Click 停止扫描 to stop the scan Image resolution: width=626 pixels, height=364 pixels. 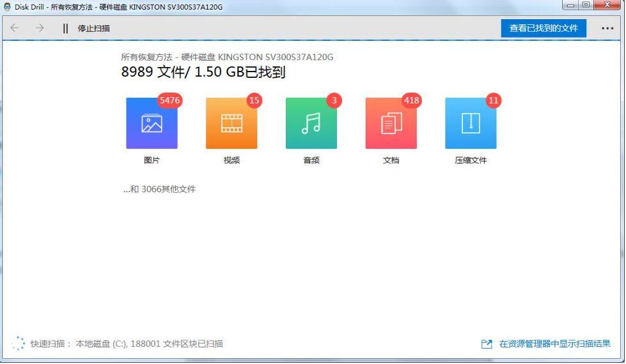click(94, 28)
